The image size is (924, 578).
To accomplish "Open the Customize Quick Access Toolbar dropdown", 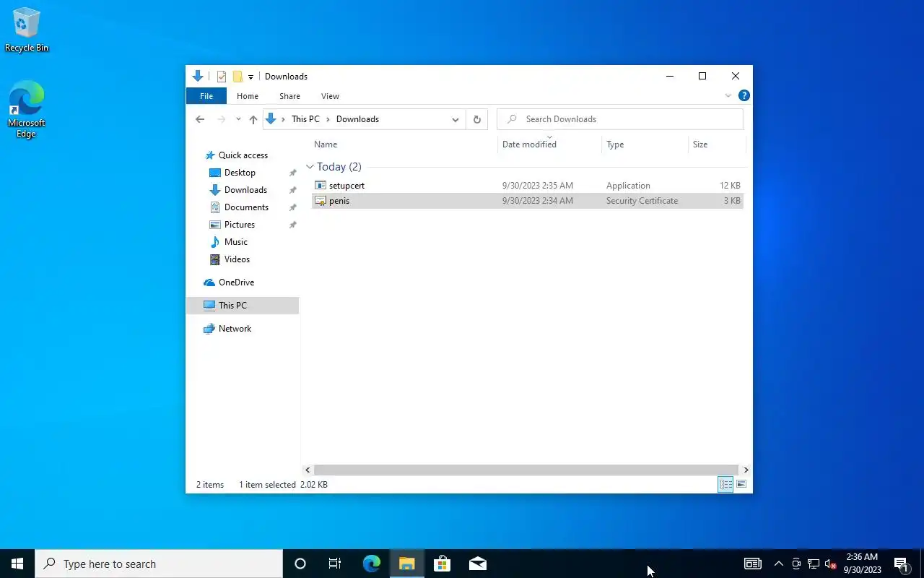I will click(250, 77).
